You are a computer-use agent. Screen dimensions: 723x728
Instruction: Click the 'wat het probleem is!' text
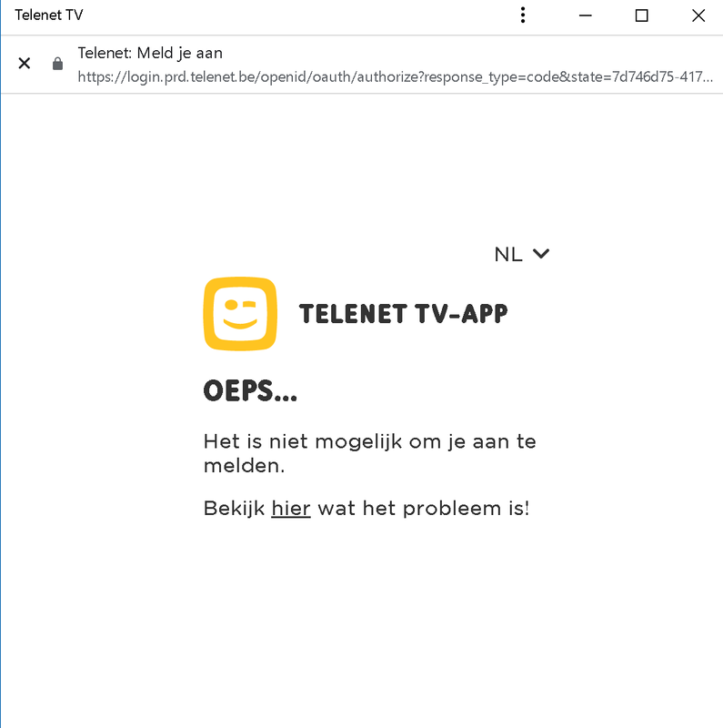click(x=423, y=509)
